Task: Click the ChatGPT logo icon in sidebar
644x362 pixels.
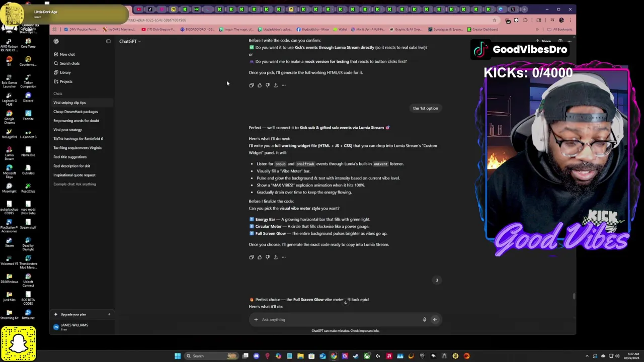Action: point(56,41)
